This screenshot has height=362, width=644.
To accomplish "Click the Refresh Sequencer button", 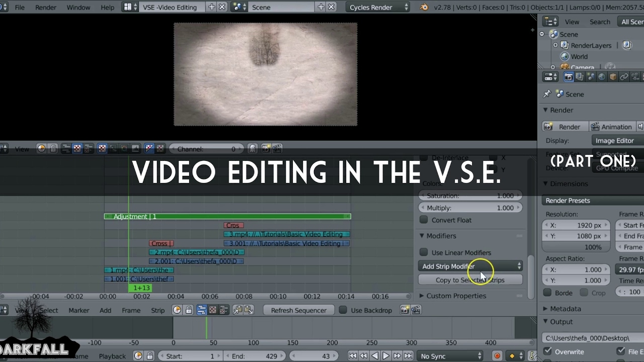I will point(299,310).
